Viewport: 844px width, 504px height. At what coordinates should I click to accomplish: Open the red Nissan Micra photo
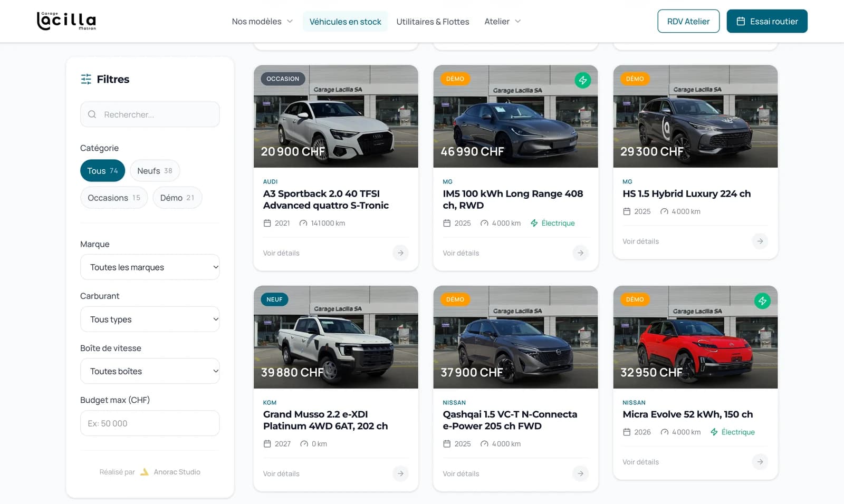pos(695,337)
